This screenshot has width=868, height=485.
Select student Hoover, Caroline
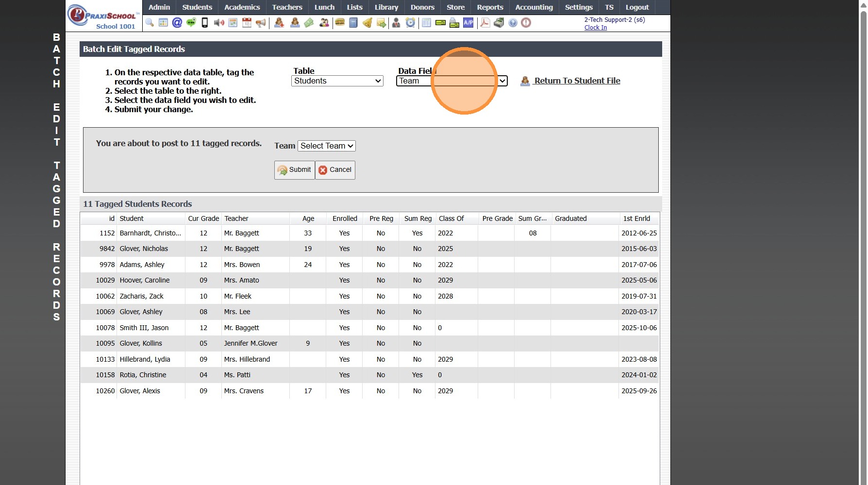click(369, 280)
